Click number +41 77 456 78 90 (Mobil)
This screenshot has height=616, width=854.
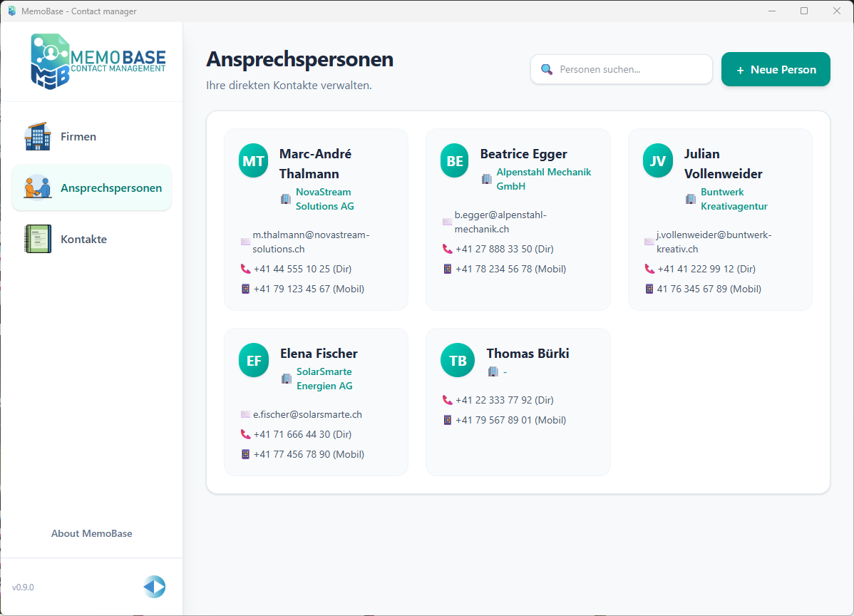(309, 454)
